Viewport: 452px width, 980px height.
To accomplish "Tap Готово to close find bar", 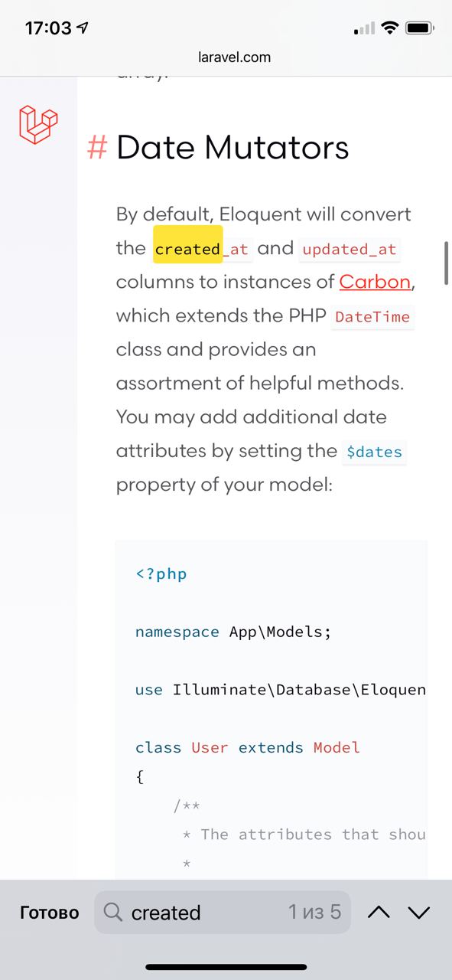I will pos(50,913).
